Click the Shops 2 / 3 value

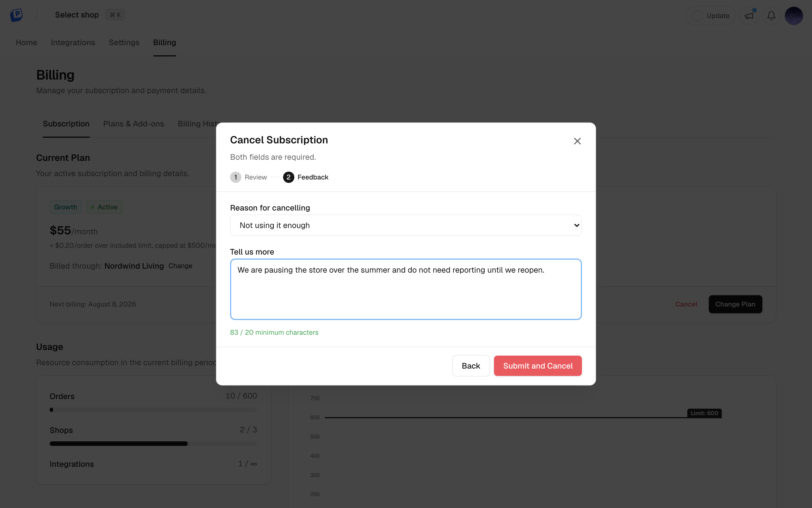point(248,430)
